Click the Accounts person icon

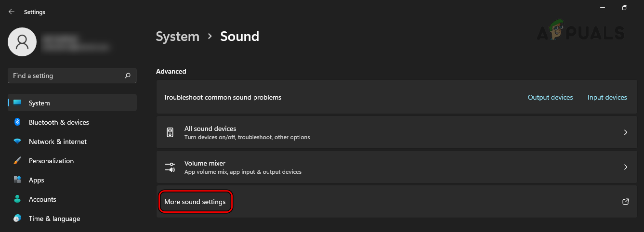coord(17,199)
